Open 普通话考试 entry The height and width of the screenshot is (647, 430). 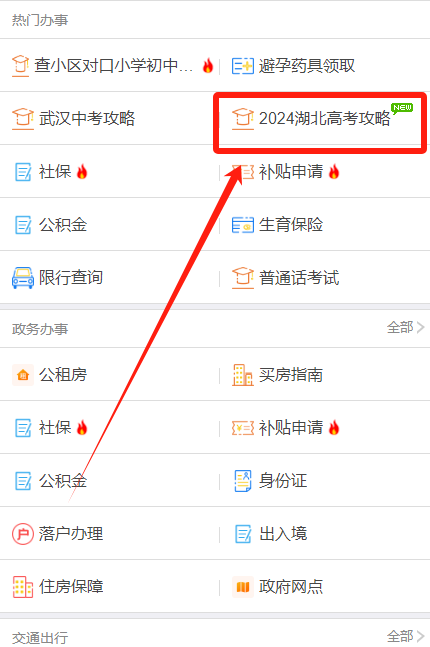(x=286, y=278)
